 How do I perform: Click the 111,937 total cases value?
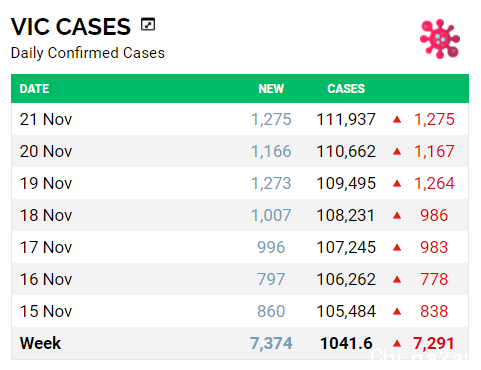[x=346, y=119]
